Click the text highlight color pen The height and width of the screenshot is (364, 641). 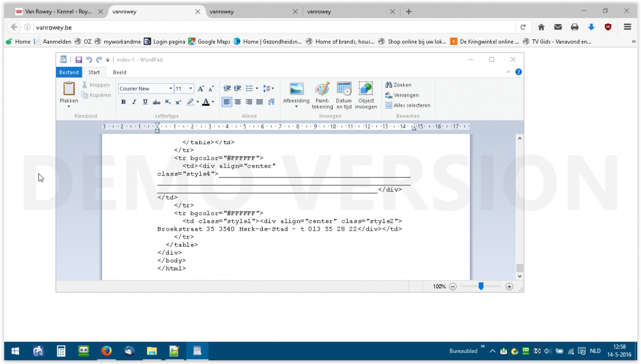pos(190,102)
